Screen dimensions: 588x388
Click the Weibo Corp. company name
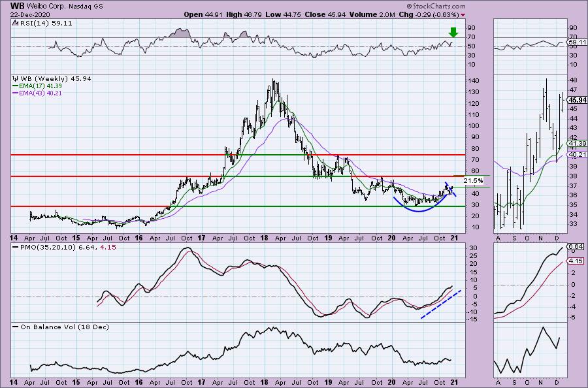click(x=42, y=7)
